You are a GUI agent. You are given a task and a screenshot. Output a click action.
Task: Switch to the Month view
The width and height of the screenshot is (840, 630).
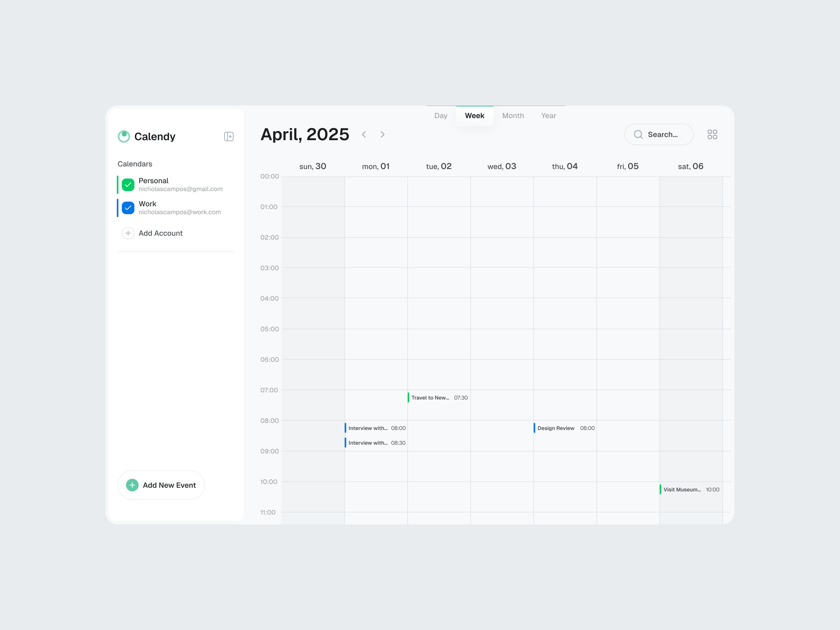click(513, 115)
